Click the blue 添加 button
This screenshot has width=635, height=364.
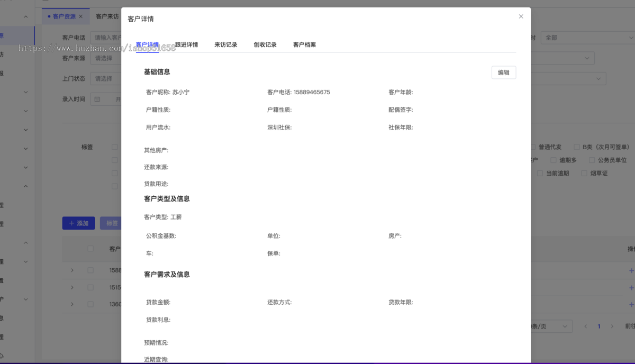tap(78, 223)
